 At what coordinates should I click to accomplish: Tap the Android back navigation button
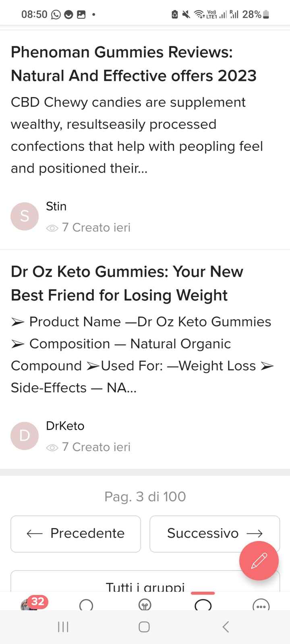[226, 627]
